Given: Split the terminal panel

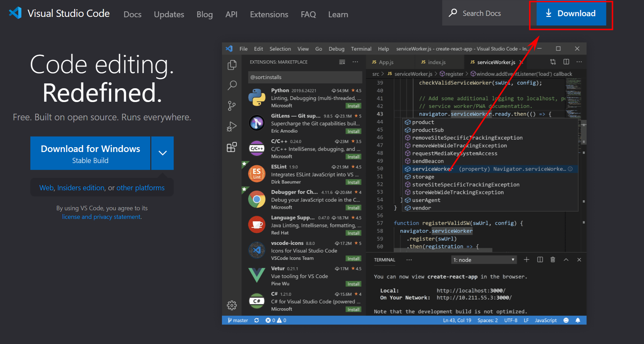Looking at the screenshot, I should point(540,260).
